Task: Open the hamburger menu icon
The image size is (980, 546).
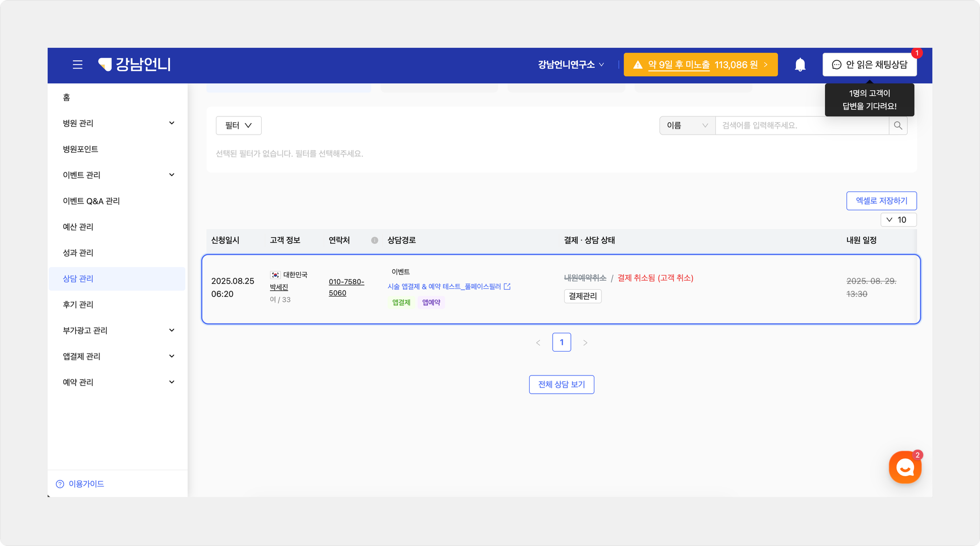Action: click(x=78, y=65)
